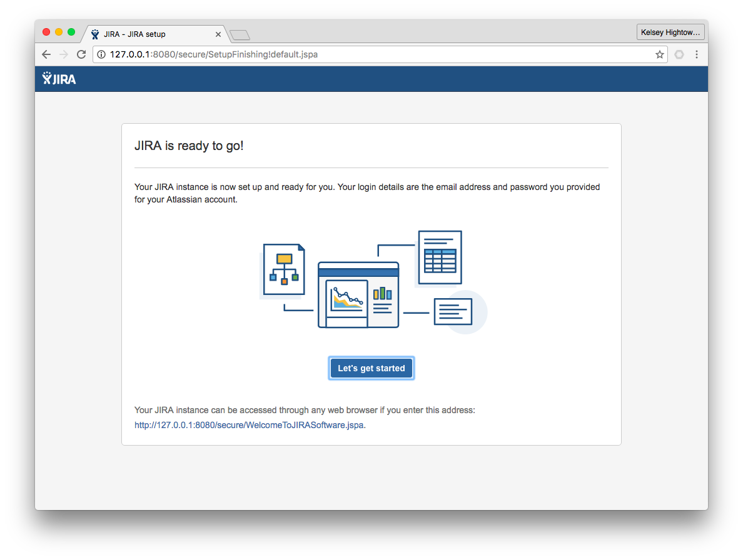Screen dimensions: 743x560
Task: Click the site info icon in address bar
Action: tap(101, 54)
